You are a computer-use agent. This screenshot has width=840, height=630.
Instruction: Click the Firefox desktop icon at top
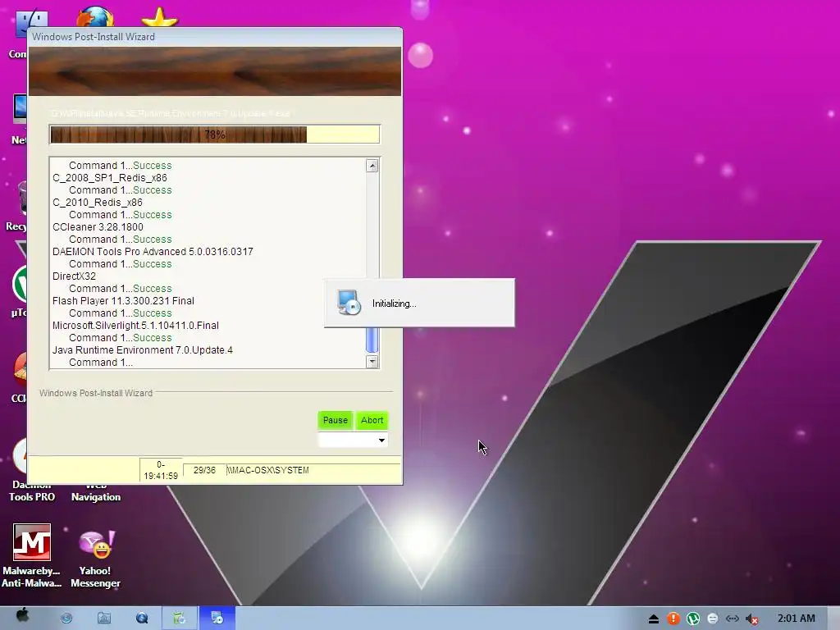click(95, 16)
